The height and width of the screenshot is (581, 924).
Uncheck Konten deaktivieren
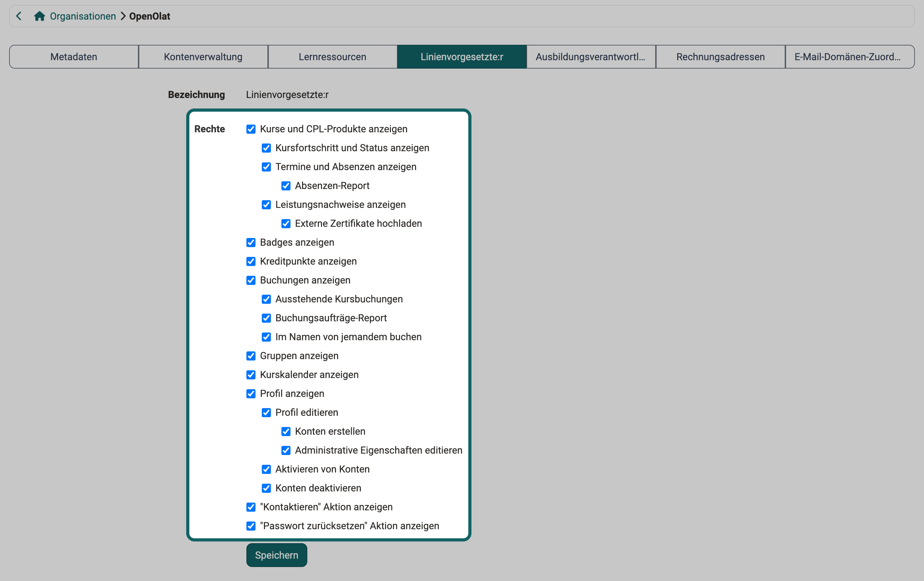(266, 488)
